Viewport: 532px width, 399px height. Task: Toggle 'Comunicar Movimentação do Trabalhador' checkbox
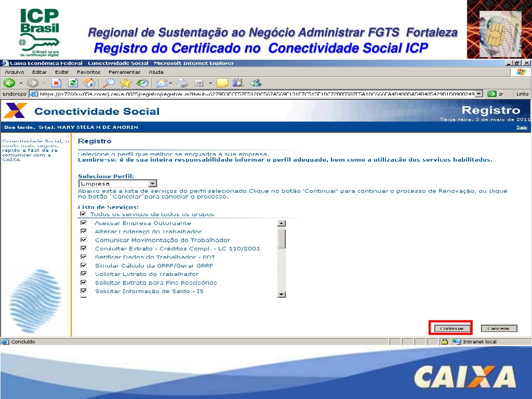[84, 240]
